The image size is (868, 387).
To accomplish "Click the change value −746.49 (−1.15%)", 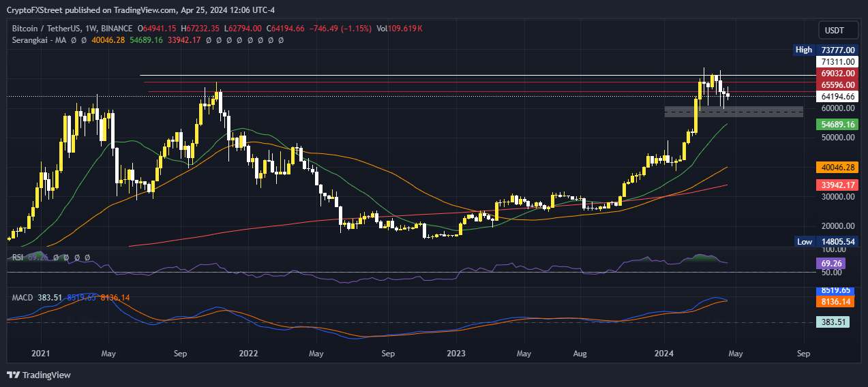I will [x=340, y=29].
